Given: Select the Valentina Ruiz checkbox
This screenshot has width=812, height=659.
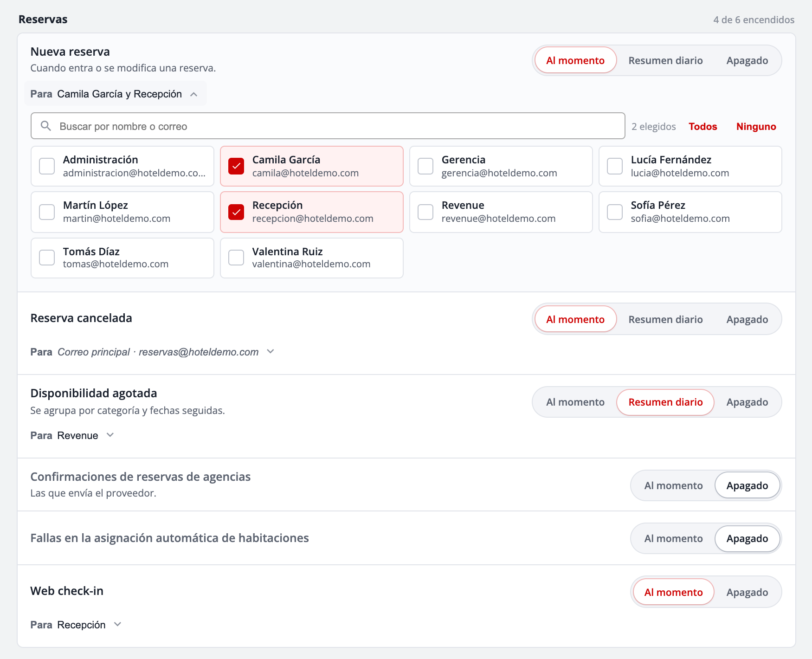Looking at the screenshot, I should pyautogui.click(x=236, y=258).
